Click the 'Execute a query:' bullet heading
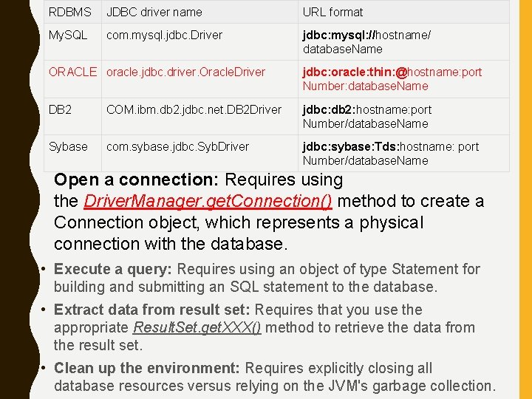The width and height of the screenshot is (532, 399). (x=112, y=270)
